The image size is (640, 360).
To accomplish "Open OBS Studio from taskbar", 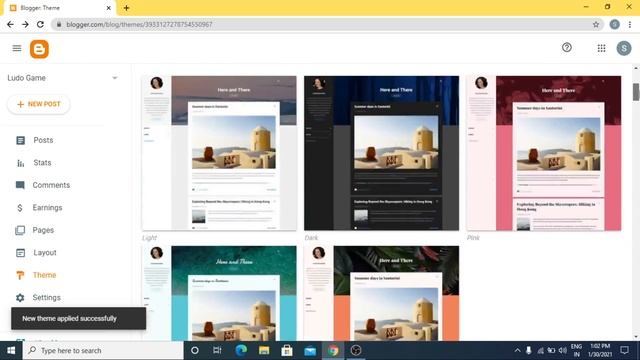I will coord(356,351).
